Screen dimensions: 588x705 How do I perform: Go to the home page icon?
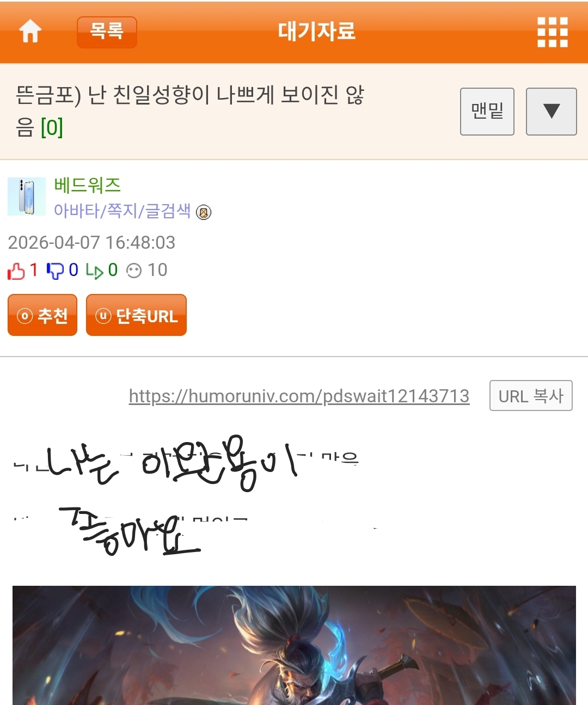[x=30, y=32]
